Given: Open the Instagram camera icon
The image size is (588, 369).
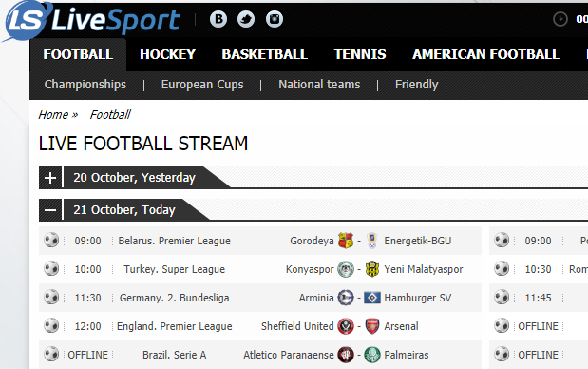Looking at the screenshot, I should click(x=275, y=19).
